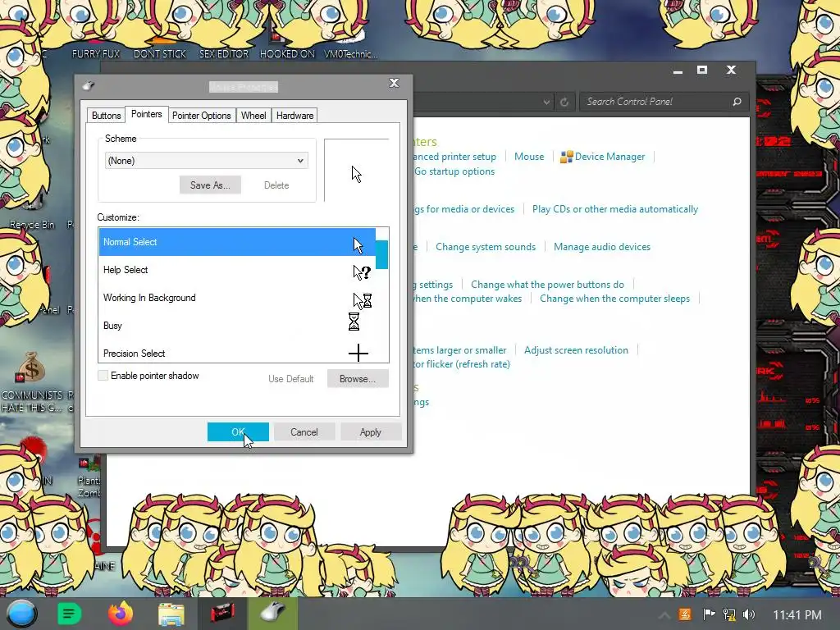Show hidden tray icons arrow

[664, 615]
